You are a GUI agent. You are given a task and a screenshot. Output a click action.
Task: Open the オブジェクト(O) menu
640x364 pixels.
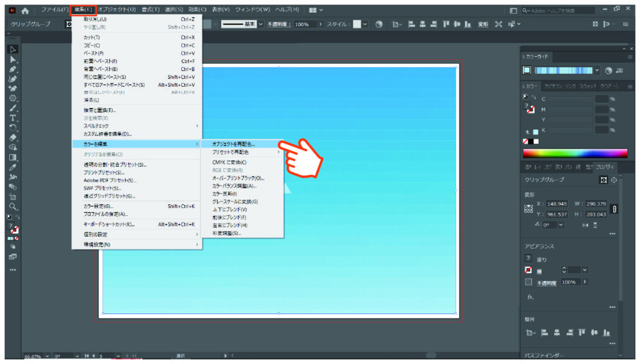pyautogui.click(x=117, y=10)
